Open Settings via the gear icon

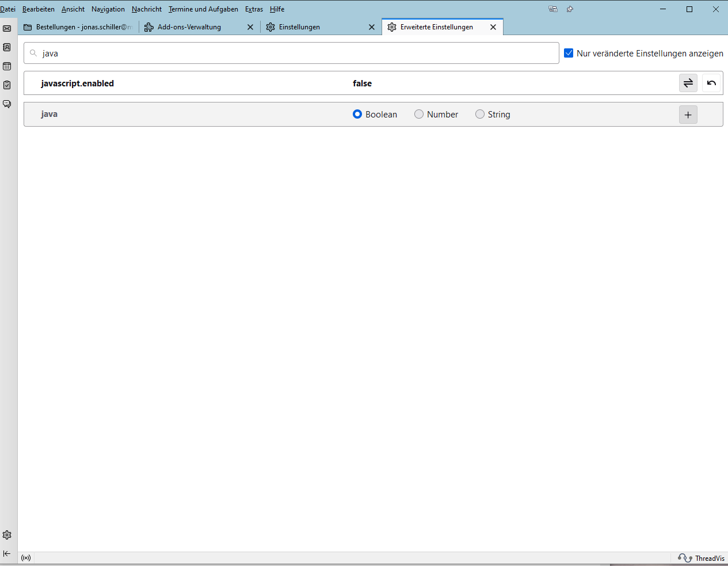[7, 534]
